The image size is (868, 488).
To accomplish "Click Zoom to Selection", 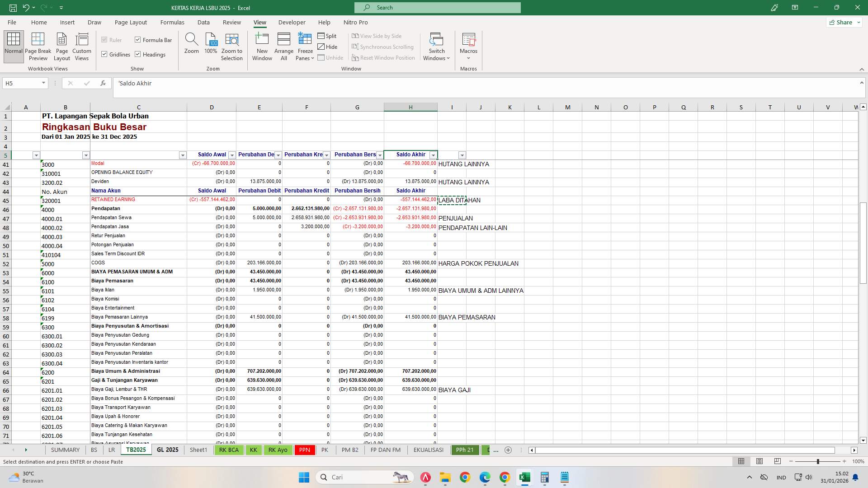I will 231,46.
